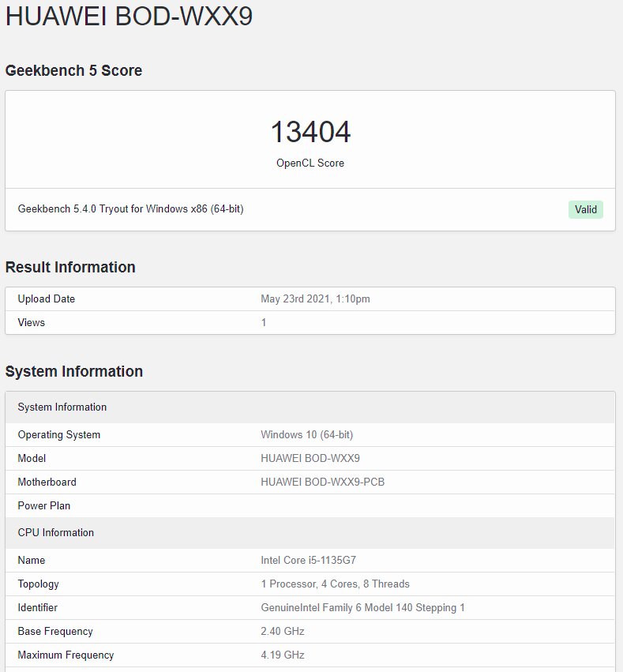Screen dimensions: 623x672
Task: Click the Power Plan label
Action: point(44,505)
